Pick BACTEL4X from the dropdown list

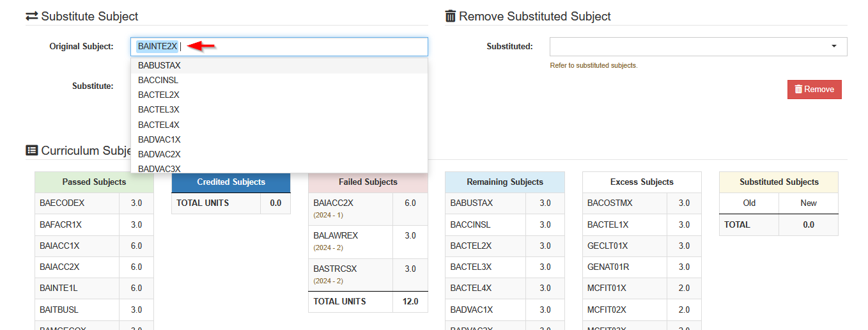click(279, 125)
